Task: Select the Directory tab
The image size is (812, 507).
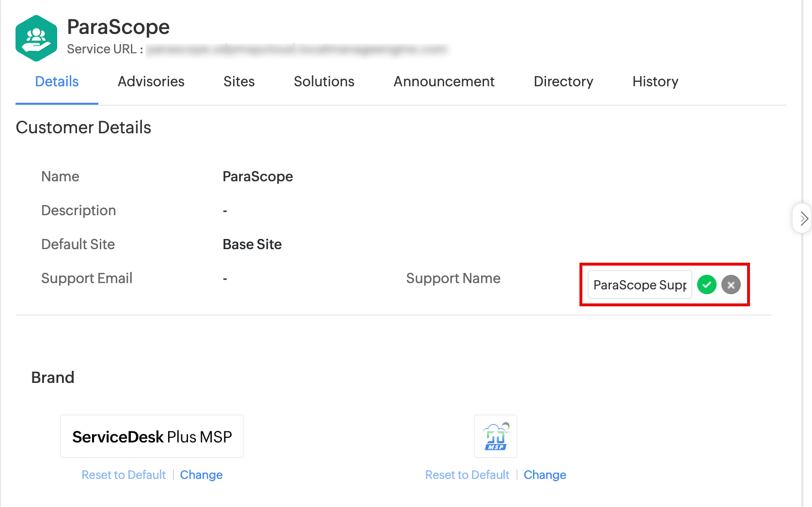Action: (563, 81)
